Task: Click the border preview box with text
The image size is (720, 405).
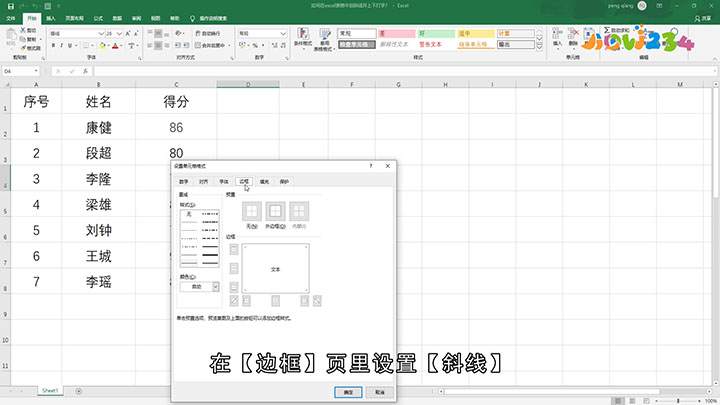Action: point(275,269)
